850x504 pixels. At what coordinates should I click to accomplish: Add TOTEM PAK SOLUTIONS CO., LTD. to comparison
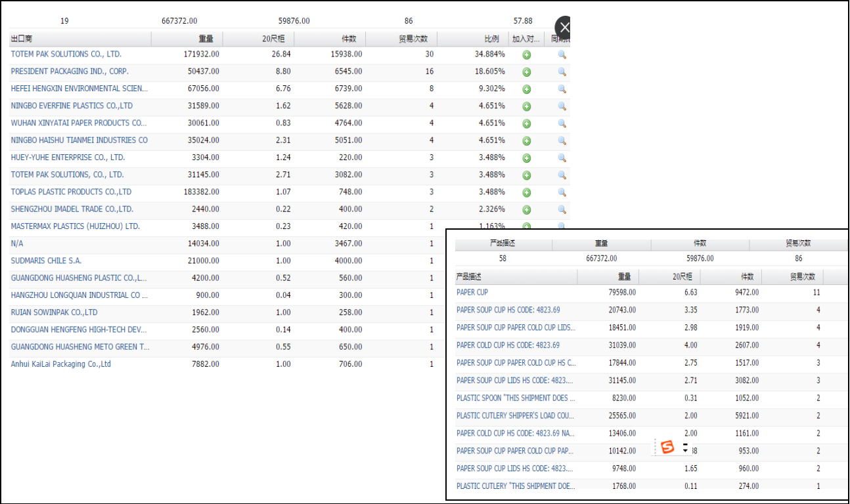[527, 55]
